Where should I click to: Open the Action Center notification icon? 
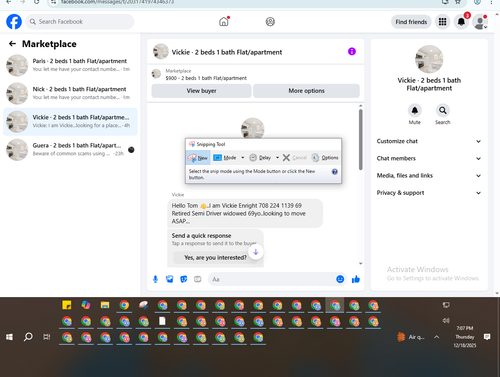(487, 337)
